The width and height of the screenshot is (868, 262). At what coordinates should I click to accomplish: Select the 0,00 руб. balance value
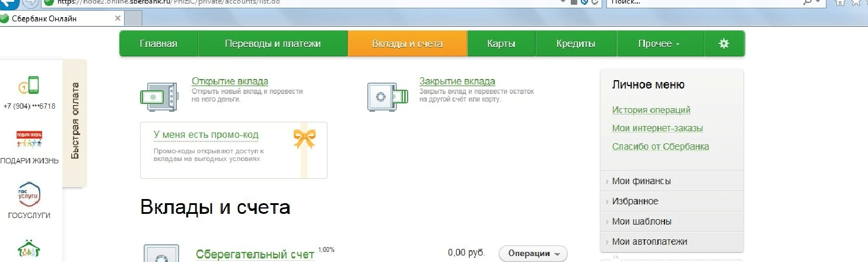click(x=466, y=253)
